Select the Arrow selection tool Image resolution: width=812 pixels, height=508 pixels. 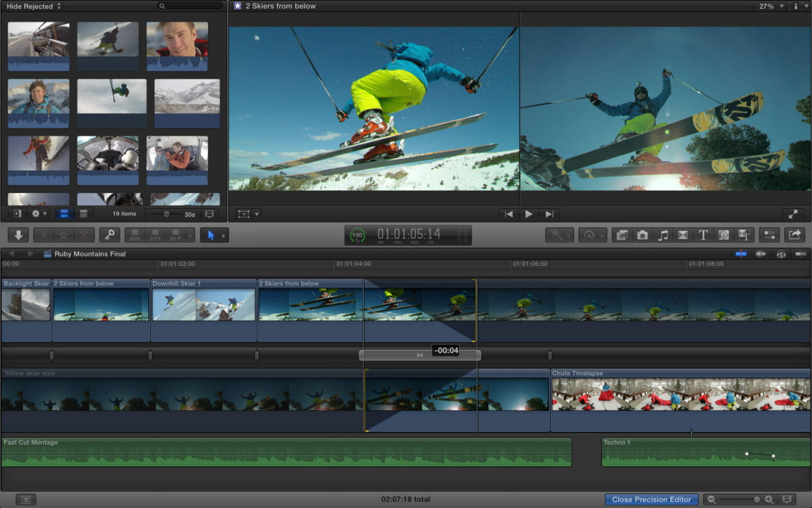click(x=211, y=235)
